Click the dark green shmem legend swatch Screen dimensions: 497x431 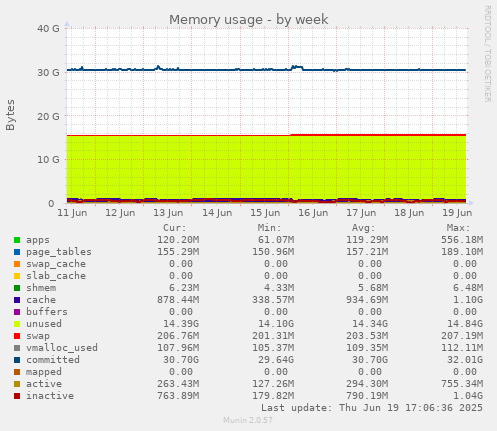coord(17,288)
